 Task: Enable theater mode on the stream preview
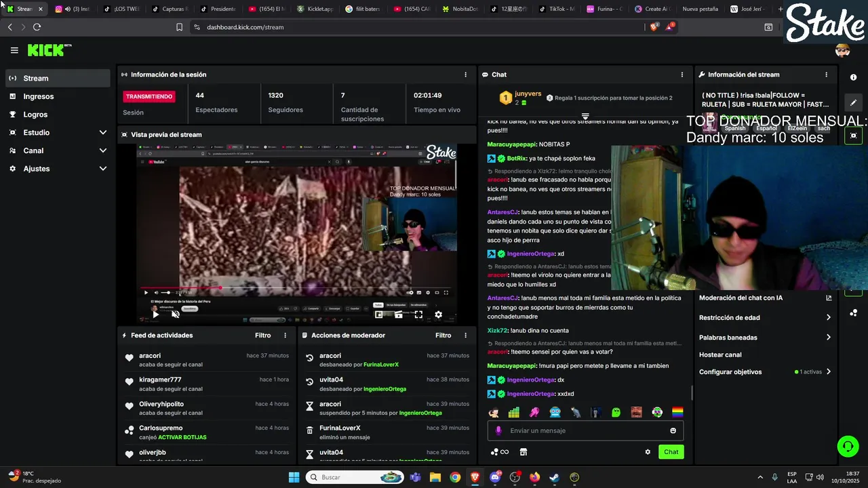pos(399,314)
